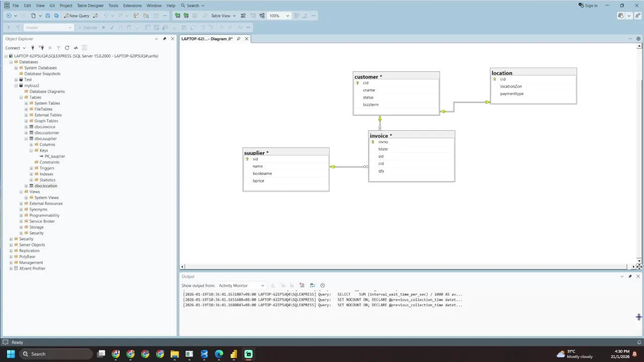Close the Diagram_0 tab
This screenshot has height=362, width=644.
click(247, 39)
